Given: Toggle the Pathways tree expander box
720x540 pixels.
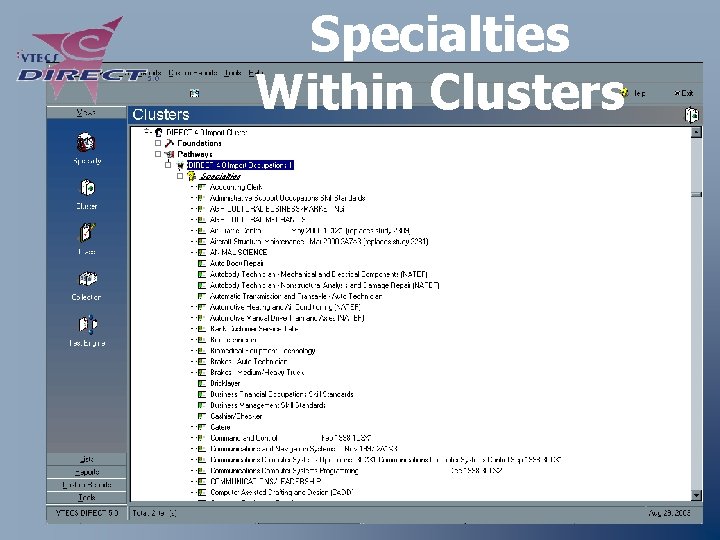Looking at the screenshot, I should pyautogui.click(x=158, y=154).
